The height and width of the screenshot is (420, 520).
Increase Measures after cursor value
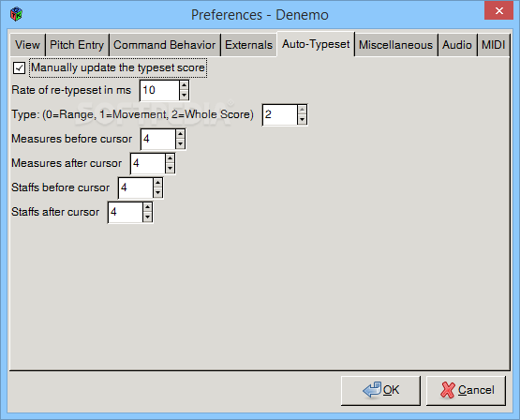point(170,158)
